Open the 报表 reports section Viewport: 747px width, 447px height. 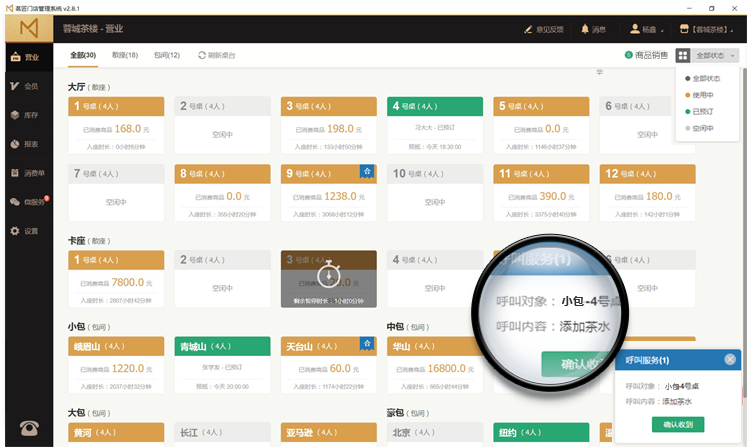coord(29,144)
